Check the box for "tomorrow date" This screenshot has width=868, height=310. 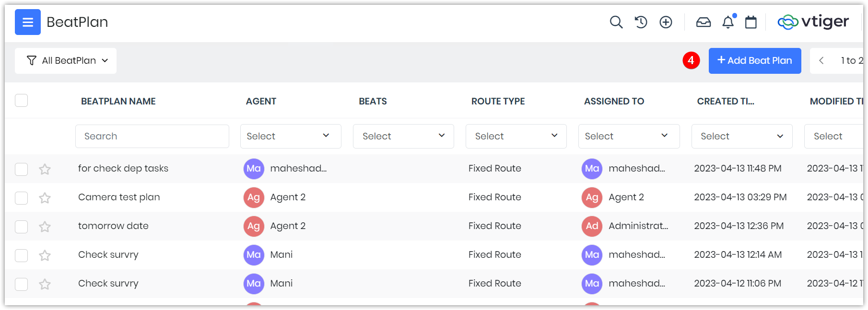pyautogui.click(x=22, y=227)
